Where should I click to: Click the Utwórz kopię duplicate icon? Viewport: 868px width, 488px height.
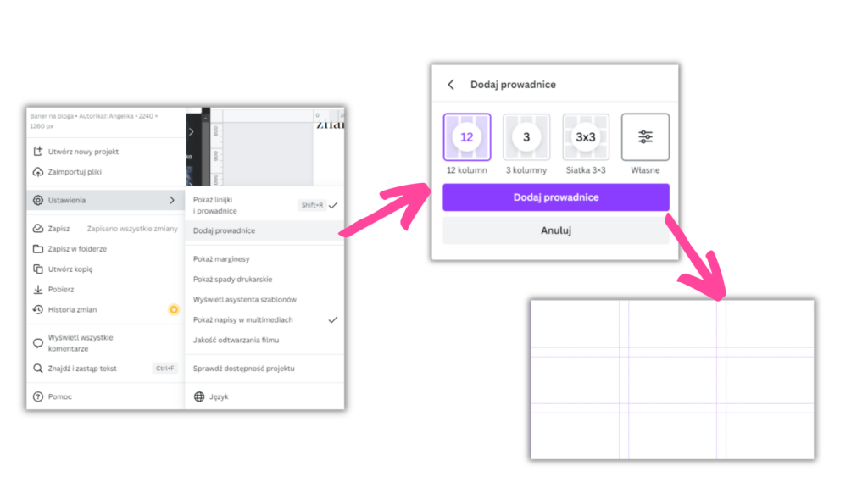pyautogui.click(x=37, y=269)
